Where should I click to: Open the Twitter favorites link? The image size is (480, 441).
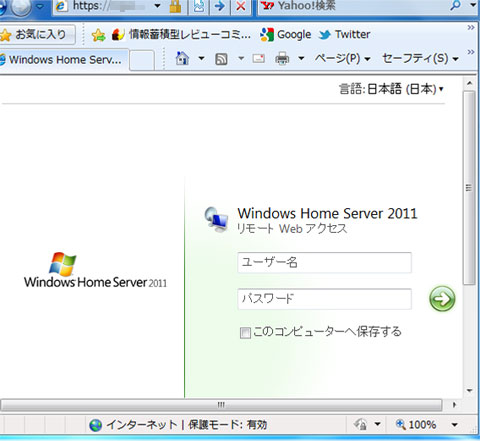(344, 34)
